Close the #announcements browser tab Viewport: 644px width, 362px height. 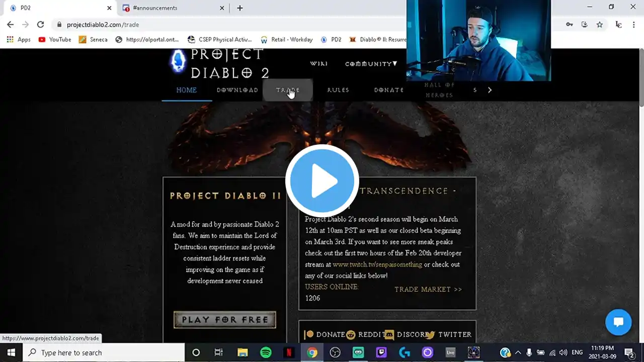pos(222,8)
